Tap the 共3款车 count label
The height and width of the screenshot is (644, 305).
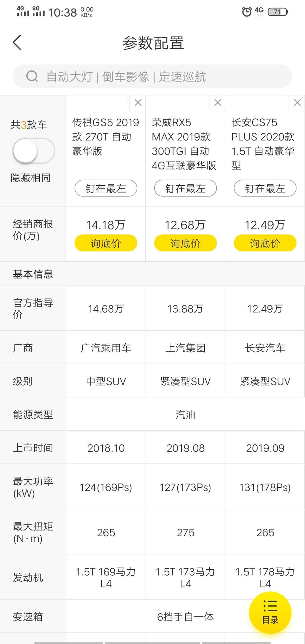[29, 125]
